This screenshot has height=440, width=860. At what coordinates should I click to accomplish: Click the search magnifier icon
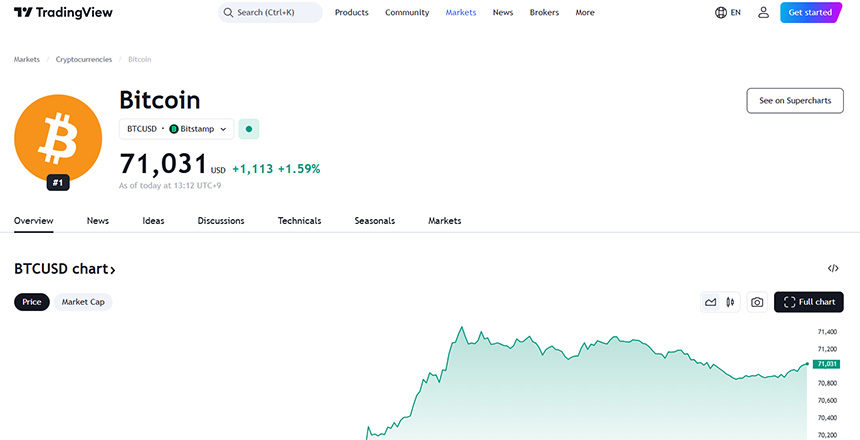pos(228,13)
